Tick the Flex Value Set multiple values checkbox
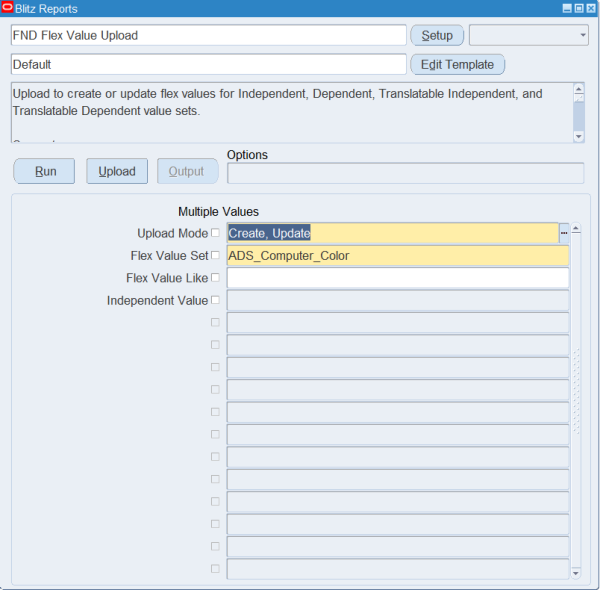This screenshot has height=590, width=600. pos(215,255)
